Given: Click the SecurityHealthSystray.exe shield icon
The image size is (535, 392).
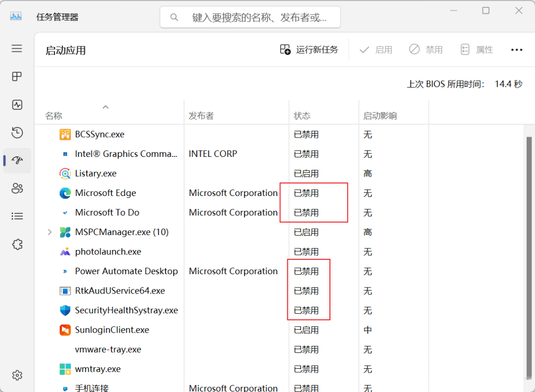Looking at the screenshot, I should (65, 310).
